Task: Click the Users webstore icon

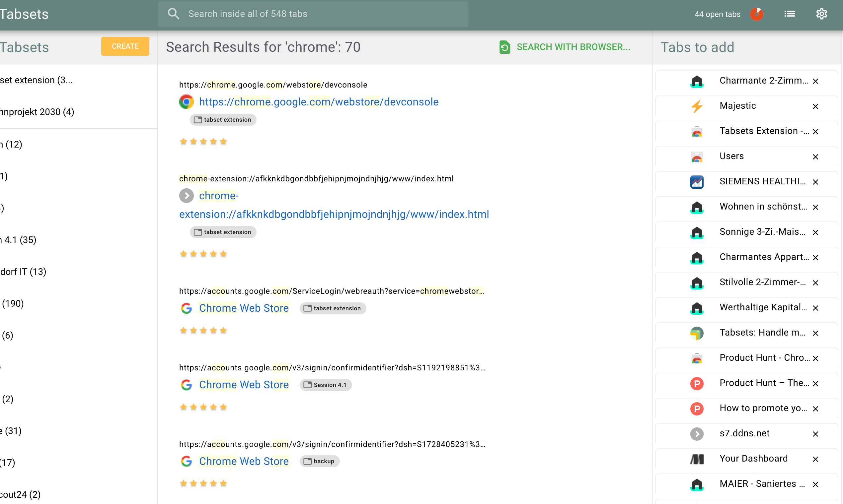Action: pyautogui.click(x=697, y=157)
